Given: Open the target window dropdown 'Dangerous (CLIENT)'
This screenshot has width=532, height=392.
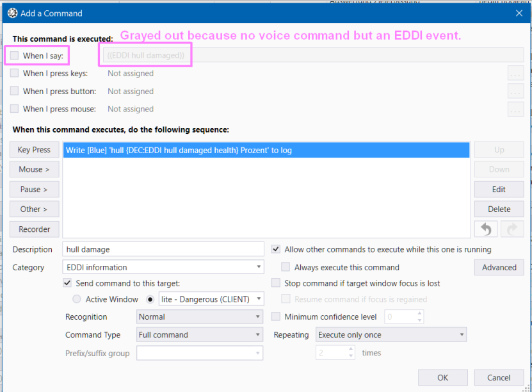Looking at the screenshot, I should coord(211,299).
